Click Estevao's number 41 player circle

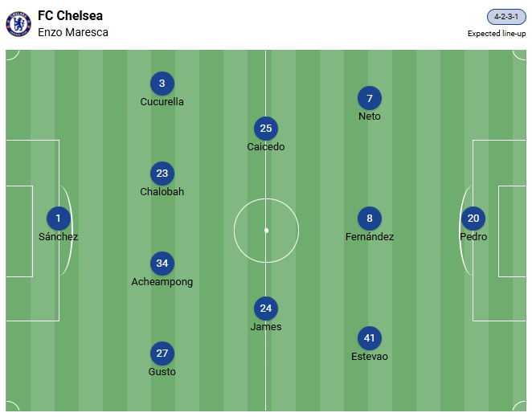pyautogui.click(x=370, y=338)
